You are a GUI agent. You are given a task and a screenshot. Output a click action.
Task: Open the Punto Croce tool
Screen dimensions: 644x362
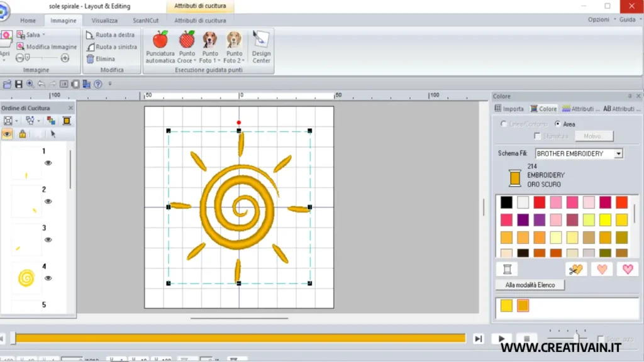pyautogui.click(x=187, y=47)
